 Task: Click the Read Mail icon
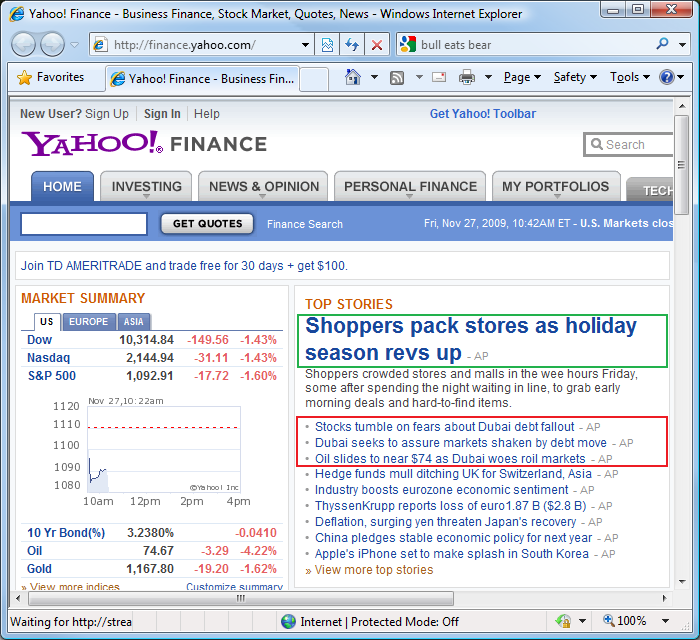pos(439,77)
